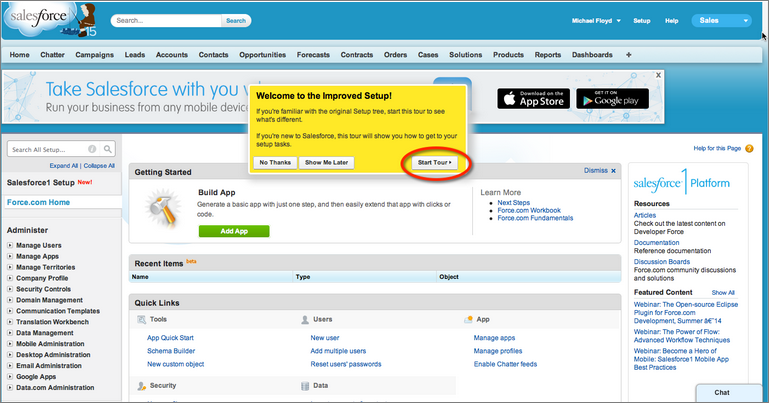Image resolution: width=769 pixels, height=403 pixels.
Task: Expand Domain Management node
Action: [10, 300]
